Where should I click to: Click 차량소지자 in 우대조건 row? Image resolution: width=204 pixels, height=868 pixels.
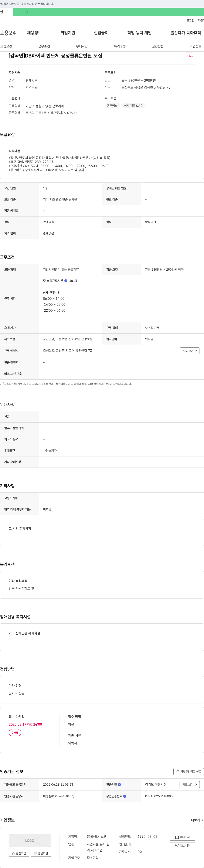tap(50, 450)
